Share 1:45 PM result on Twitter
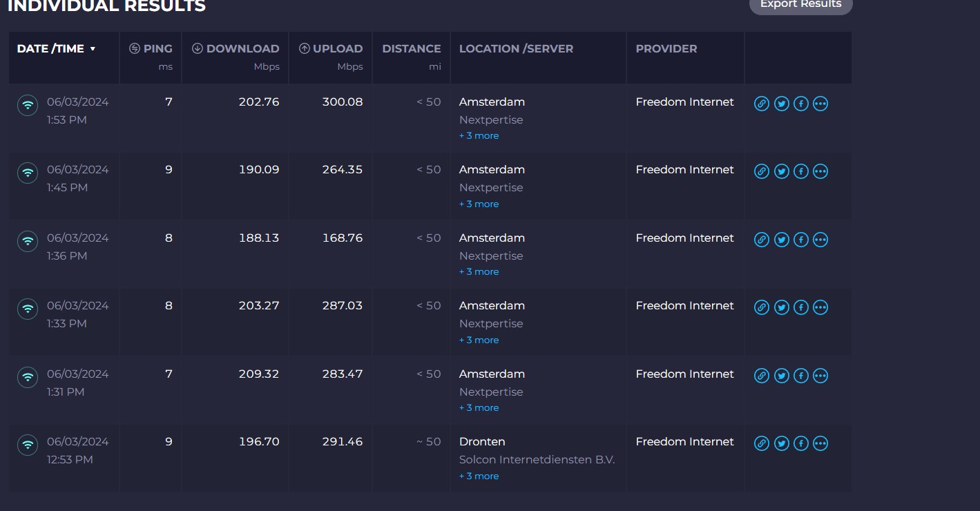 click(781, 171)
